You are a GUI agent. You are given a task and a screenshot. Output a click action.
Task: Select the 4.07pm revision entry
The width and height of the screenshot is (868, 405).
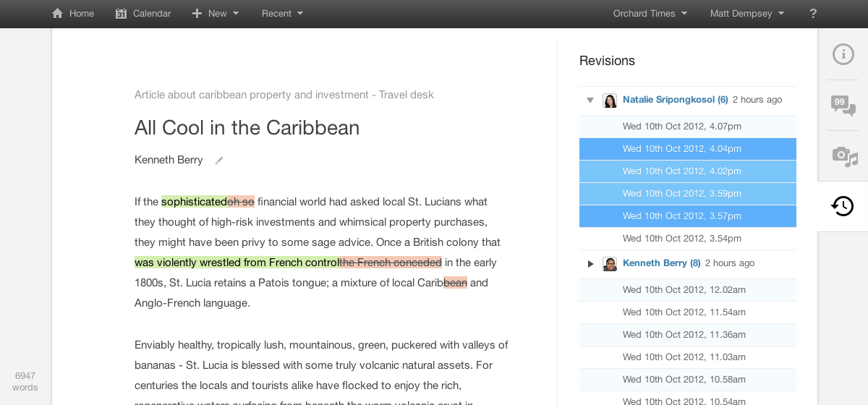681,127
